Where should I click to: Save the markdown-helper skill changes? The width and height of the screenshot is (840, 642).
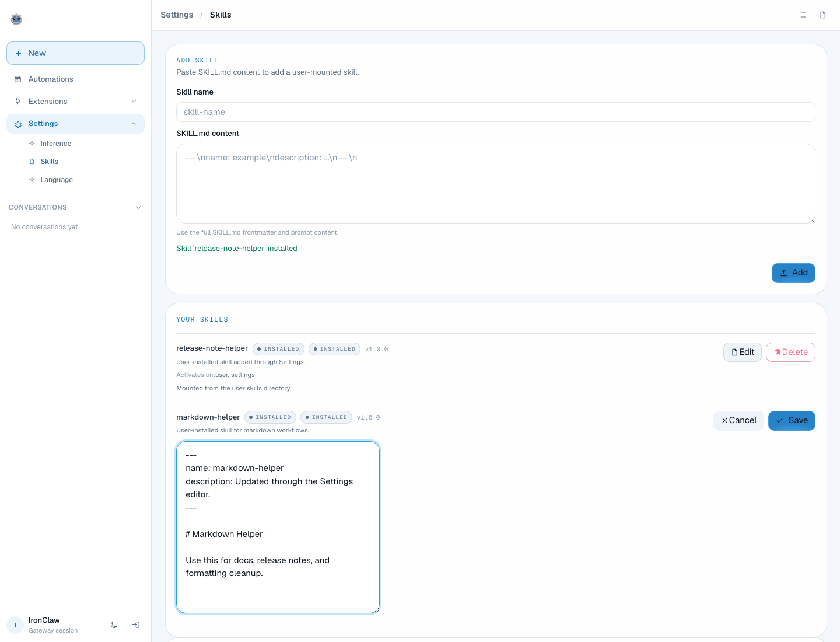[792, 421]
